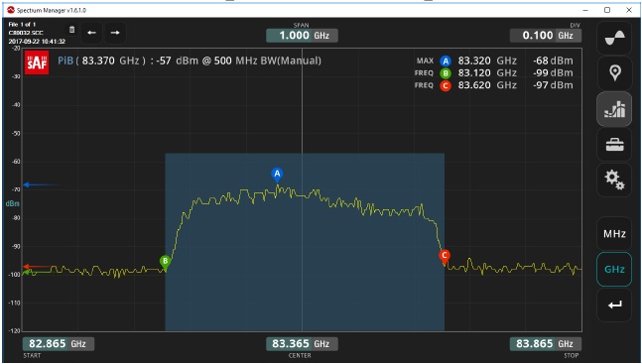642x364 pixels.
Task: Click red level arrow on the amplitude axis
Action: tap(39, 267)
